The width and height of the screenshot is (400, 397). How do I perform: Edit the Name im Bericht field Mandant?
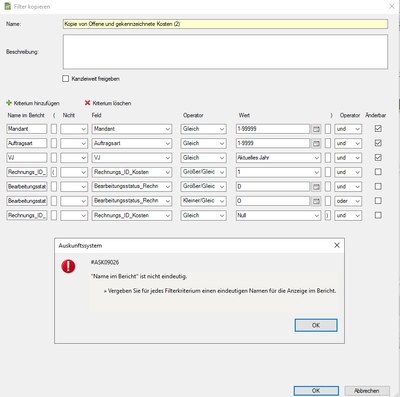click(27, 129)
